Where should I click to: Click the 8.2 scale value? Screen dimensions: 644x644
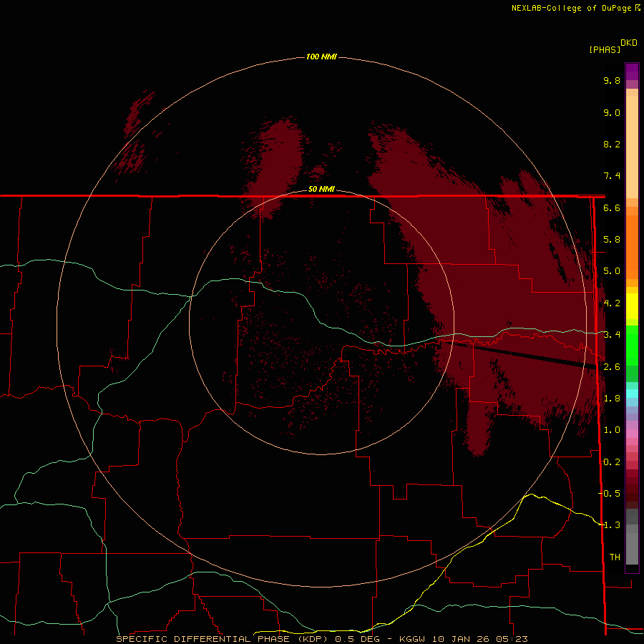point(612,144)
